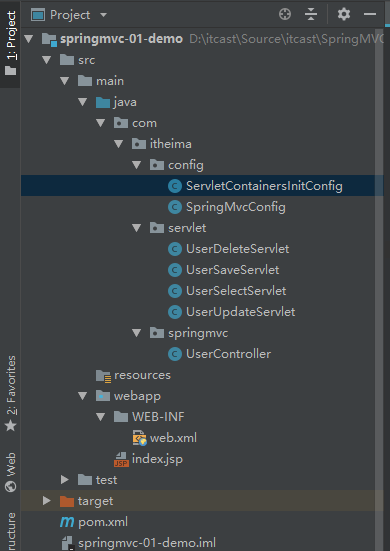The height and width of the screenshot is (551, 390).
Task: Hide the Project panel with minus icon
Action: [x=370, y=14]
